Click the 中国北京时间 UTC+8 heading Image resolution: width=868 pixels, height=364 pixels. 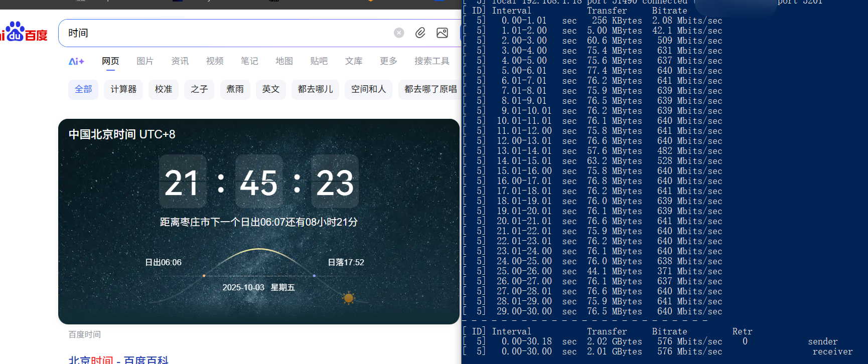122,134
